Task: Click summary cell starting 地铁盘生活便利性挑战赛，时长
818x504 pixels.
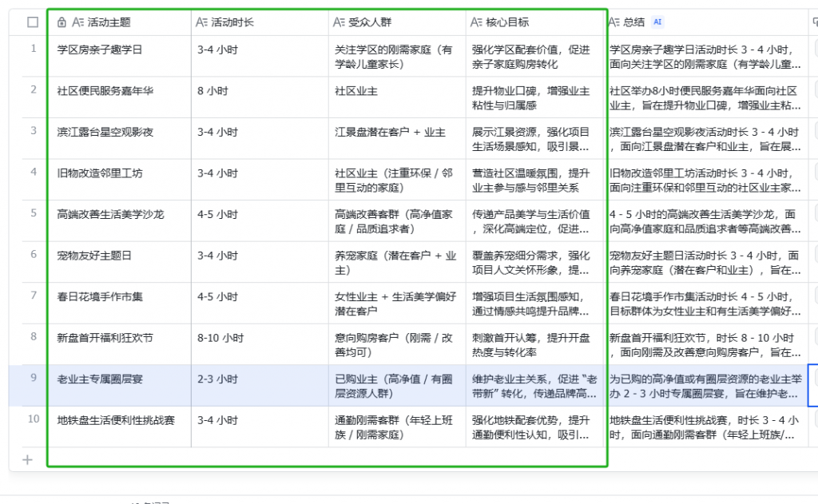Action: (706, 427)
